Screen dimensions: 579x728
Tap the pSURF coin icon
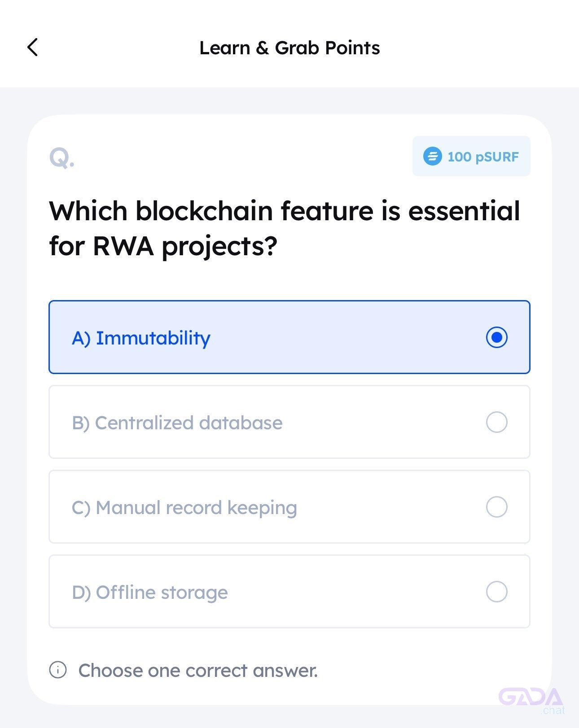coord(432,156)
